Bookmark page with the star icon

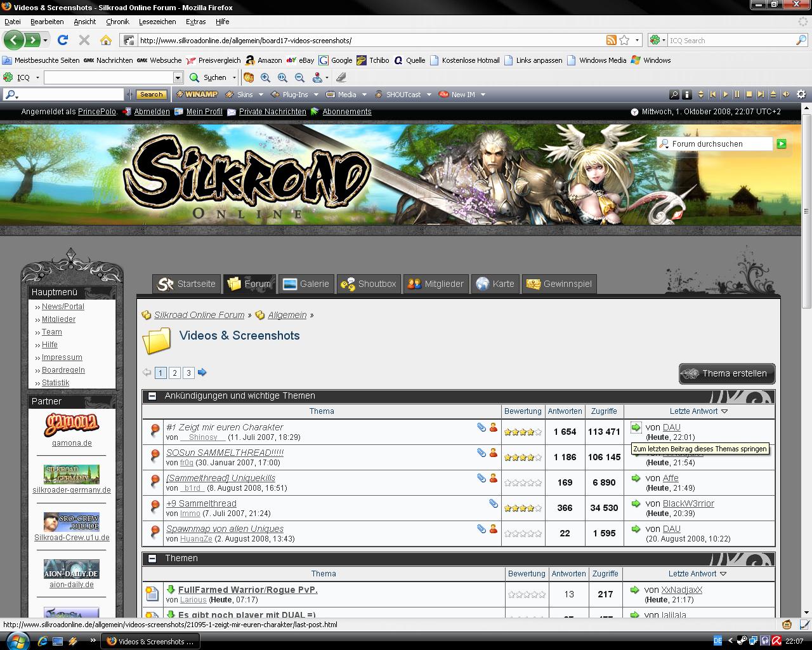click(624, 40)
